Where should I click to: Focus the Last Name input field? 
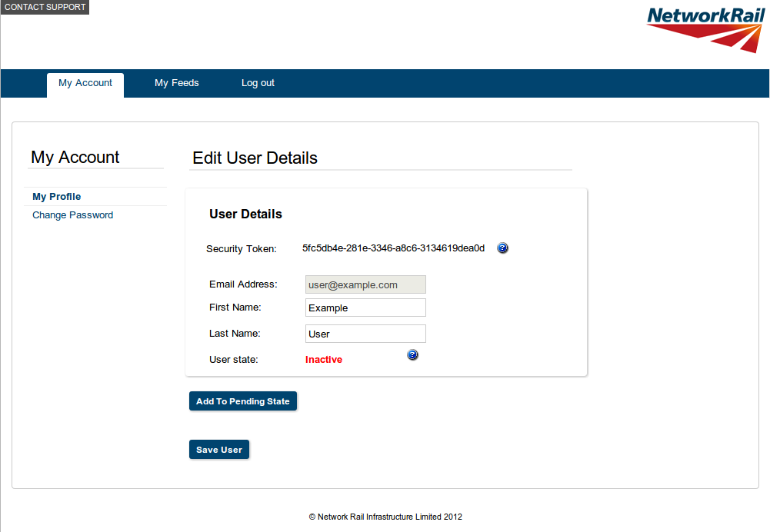[365, 334]
